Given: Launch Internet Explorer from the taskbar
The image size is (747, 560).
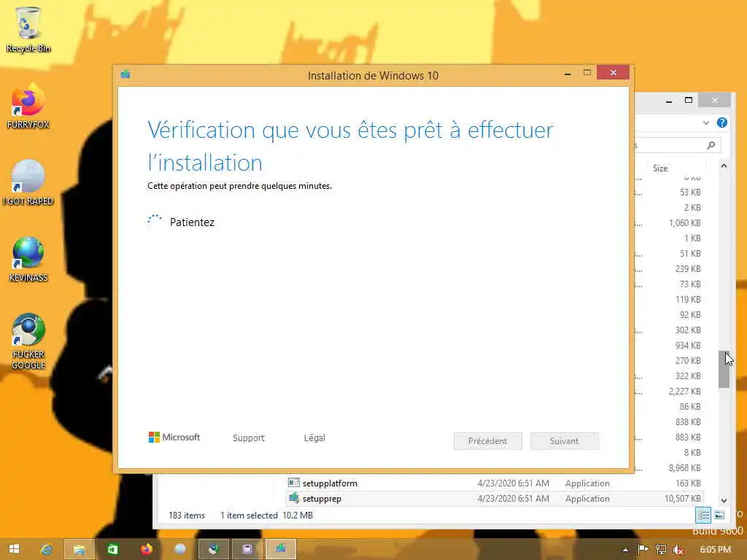Looking at the screenshot, I should click(x=46, y=549).
